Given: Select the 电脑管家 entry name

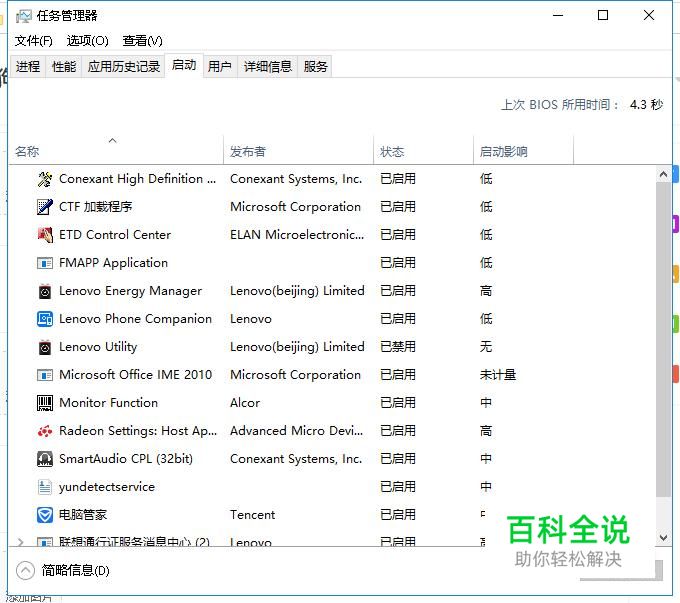Looking at the screenshot, I should 83,515.
